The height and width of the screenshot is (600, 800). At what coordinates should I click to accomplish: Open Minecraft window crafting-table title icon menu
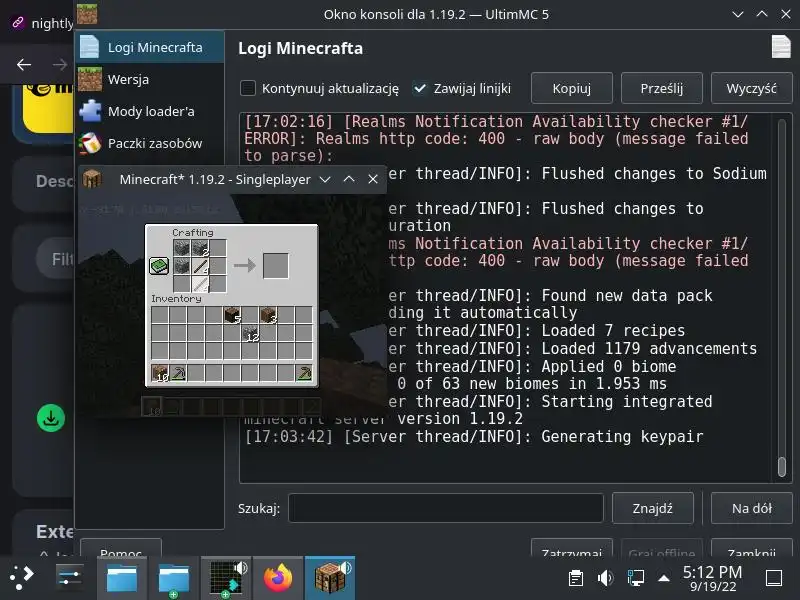(92, 180)
